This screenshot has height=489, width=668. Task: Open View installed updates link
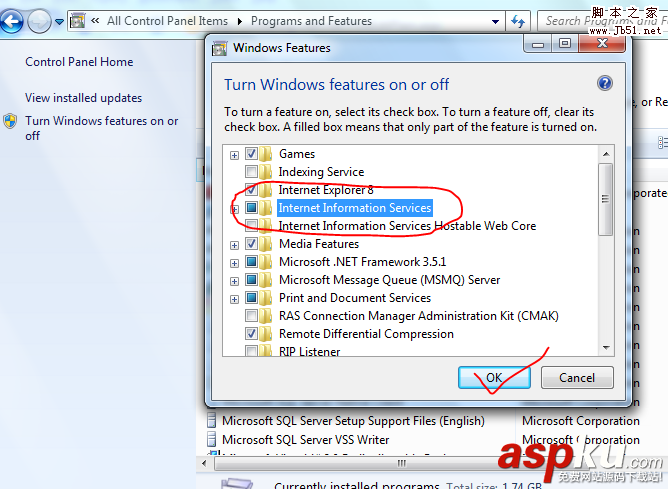click(x=84, y=98)
